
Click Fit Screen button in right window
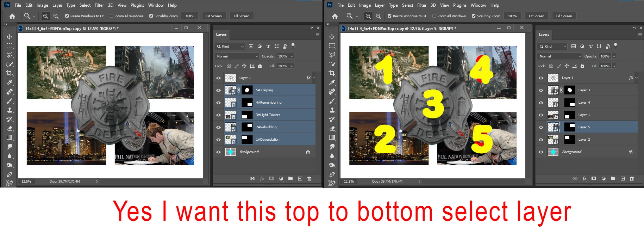click(536, 16)
